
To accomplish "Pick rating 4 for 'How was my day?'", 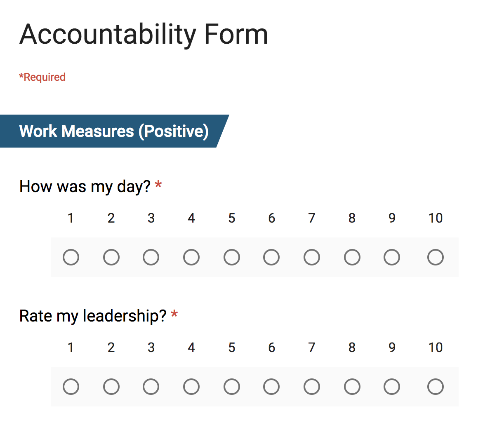I will (x=191, y=257).
